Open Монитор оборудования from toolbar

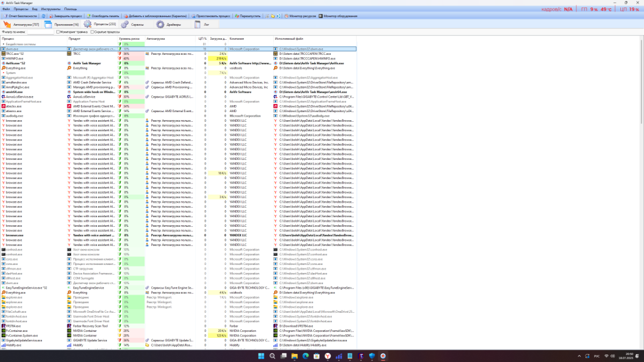pyautogui.click(x=338, y=16)
